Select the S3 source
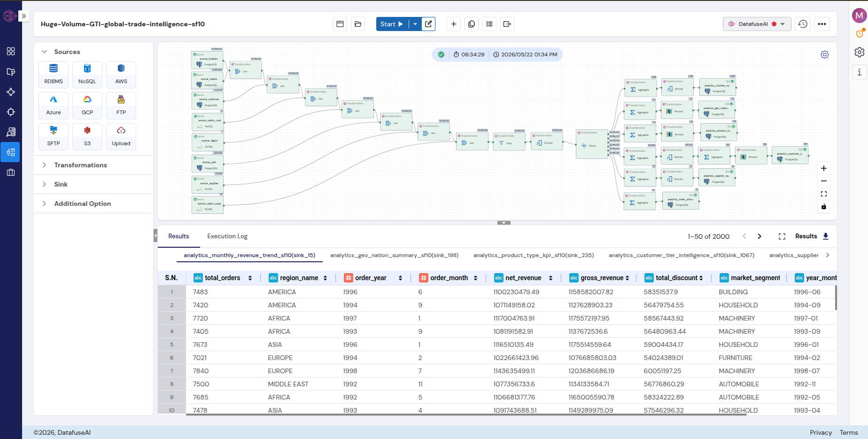 pyautogui.click(x=87, y=136)
